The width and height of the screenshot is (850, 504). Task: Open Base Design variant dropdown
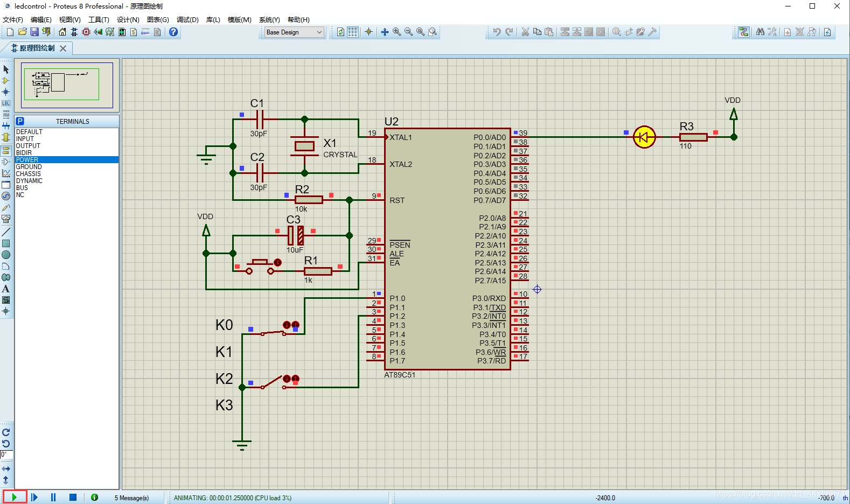point(295,32)
